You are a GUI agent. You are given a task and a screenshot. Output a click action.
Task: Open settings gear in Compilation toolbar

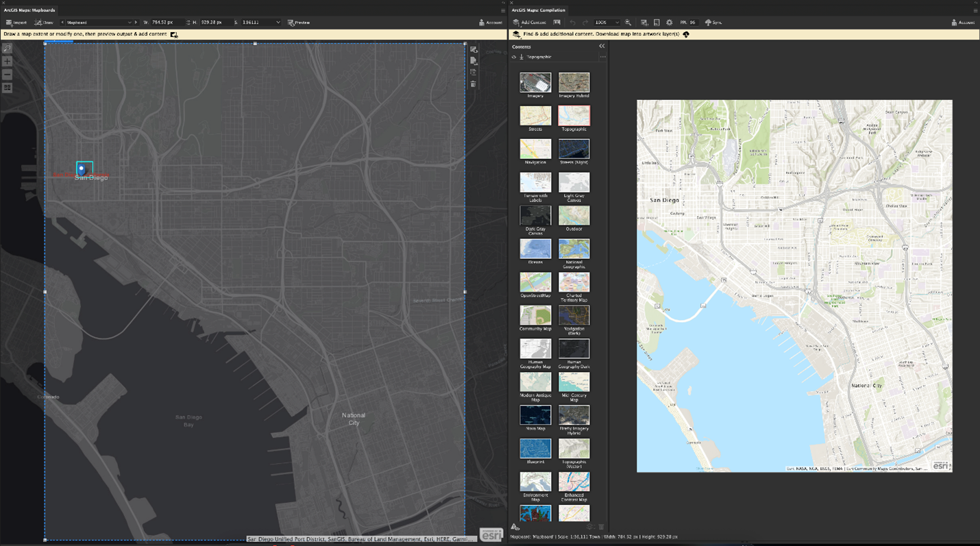click(x=670, y=23)
